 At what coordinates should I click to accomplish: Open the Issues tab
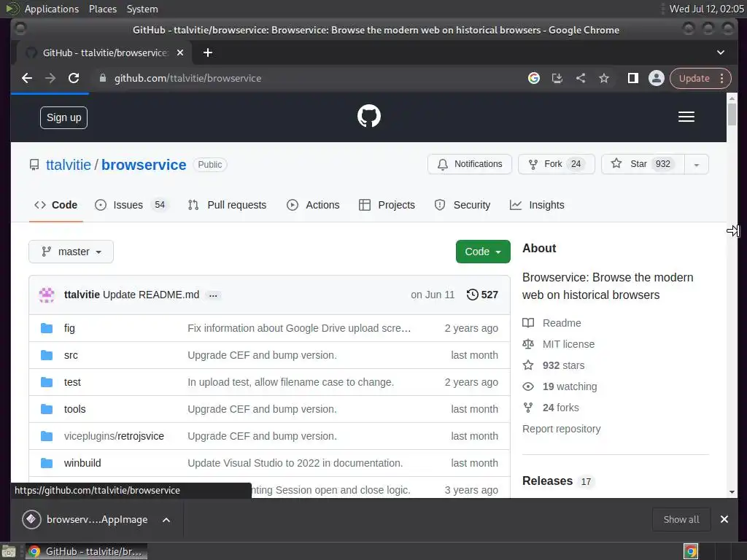pyautogui.click(x=132, y=205)
